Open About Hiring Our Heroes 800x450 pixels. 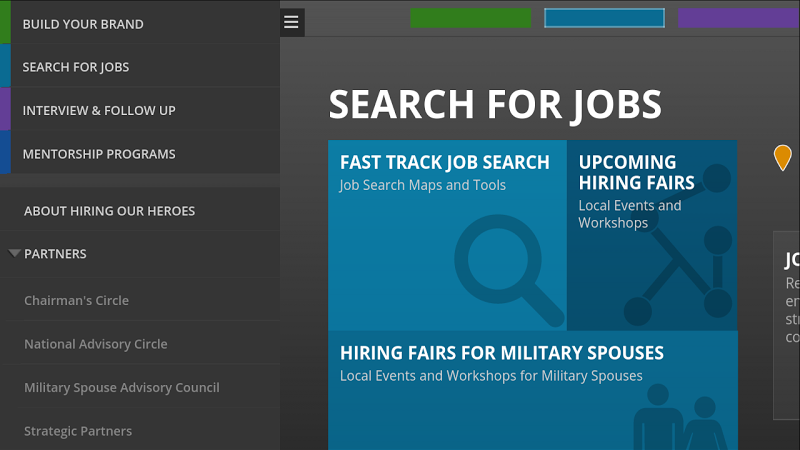(140, 211)
